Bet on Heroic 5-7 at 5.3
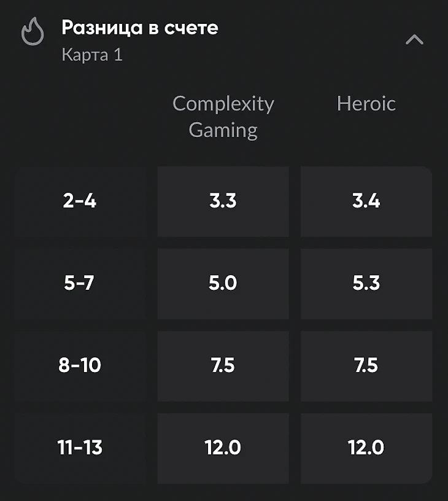This screenshot has width=448, height=501. (366, 284)
